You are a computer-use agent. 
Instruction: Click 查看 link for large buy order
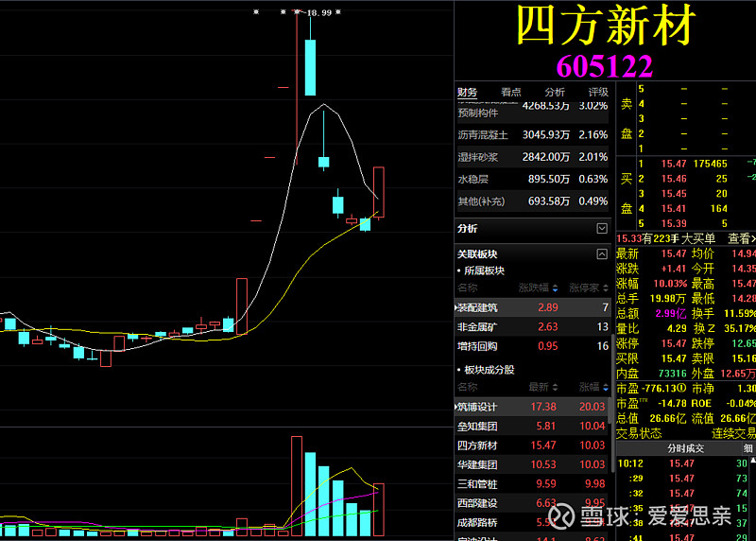pyautogui.click(x=741, y=238)
